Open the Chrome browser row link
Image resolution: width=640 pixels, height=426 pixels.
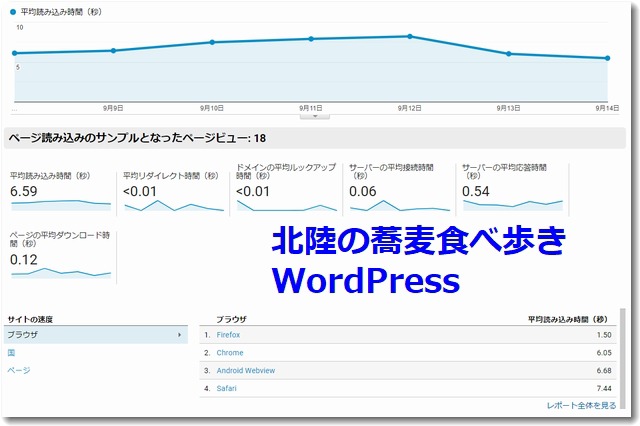coord(230,353)
